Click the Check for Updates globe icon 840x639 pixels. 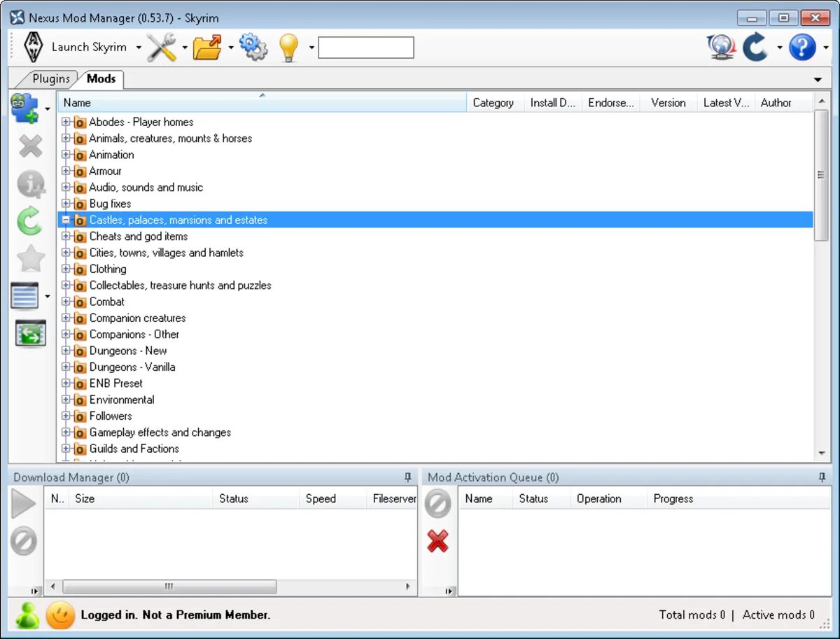click(x=720, y=48)
